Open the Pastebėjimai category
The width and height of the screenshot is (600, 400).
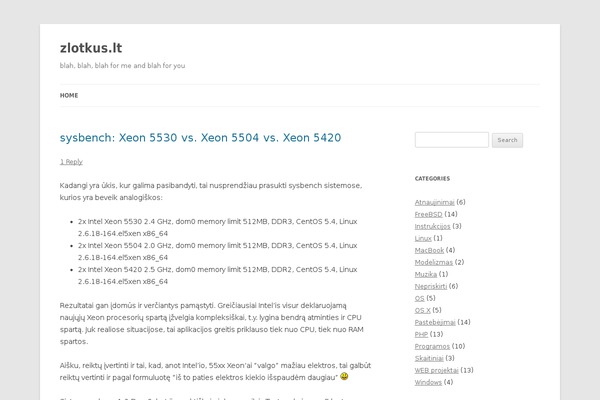435,322
